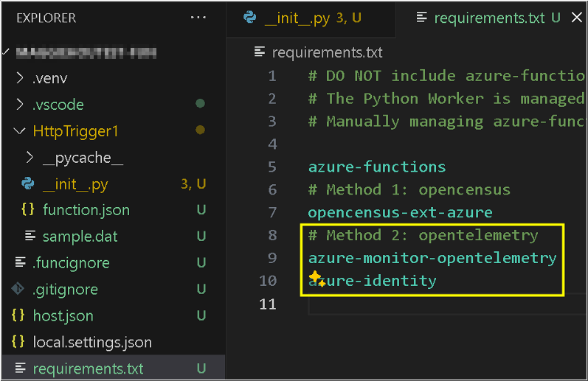Click green modified dot on .vscode folder
Screen dimensions: 588x381
(x=200, y=103)
